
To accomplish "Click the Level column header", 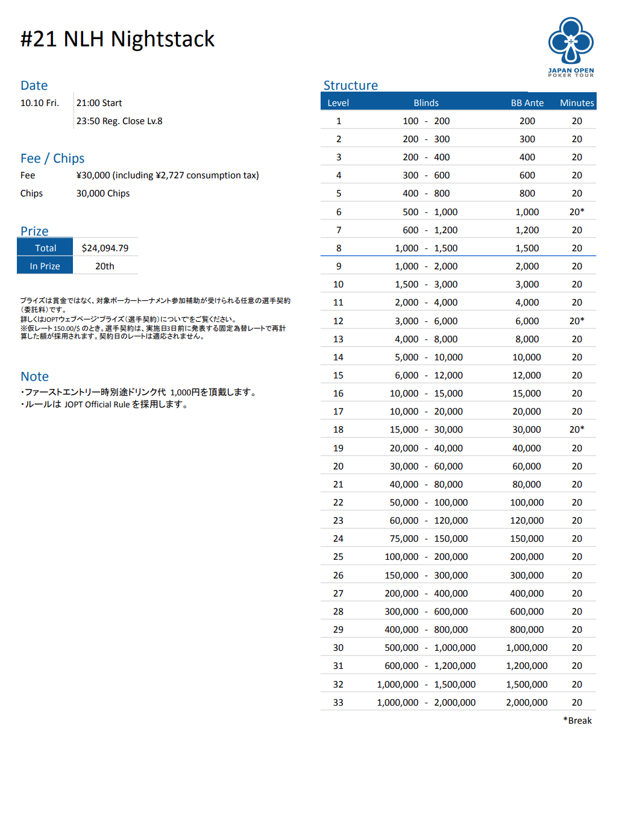I will point(338,103).
